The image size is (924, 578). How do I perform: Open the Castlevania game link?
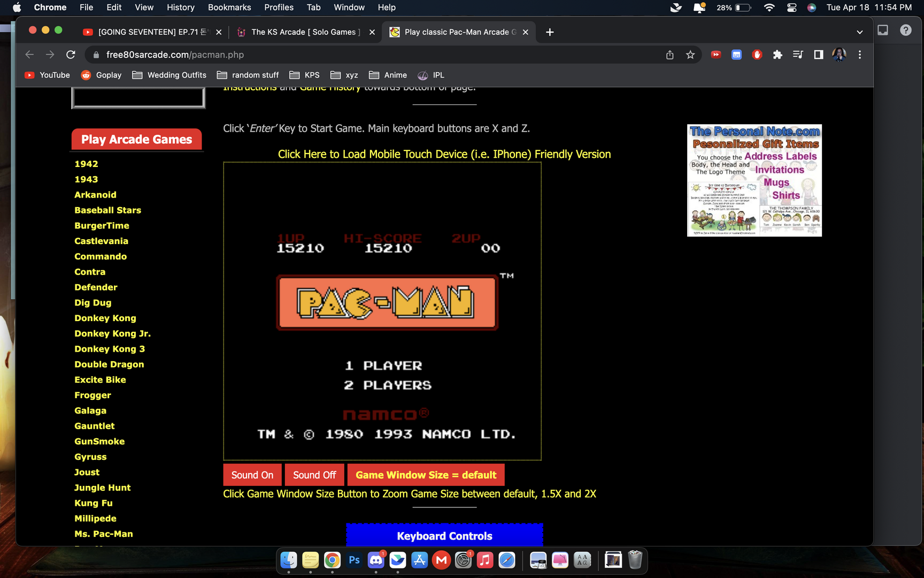point(101,241)
